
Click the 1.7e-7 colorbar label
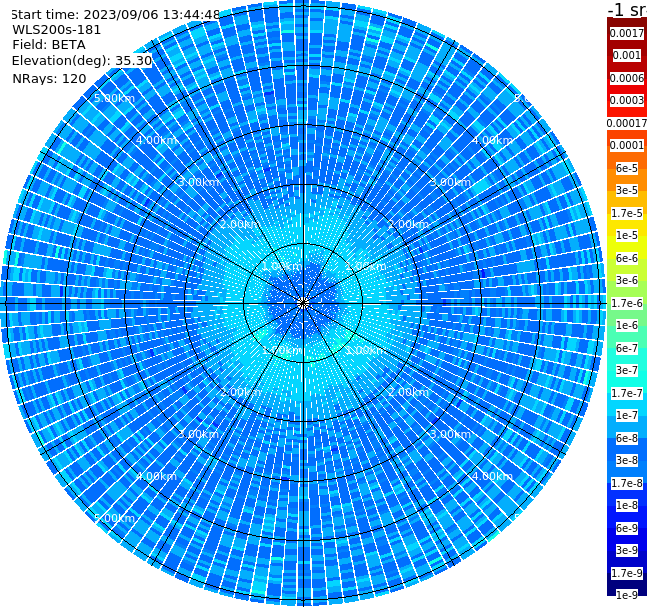point(627,393)
